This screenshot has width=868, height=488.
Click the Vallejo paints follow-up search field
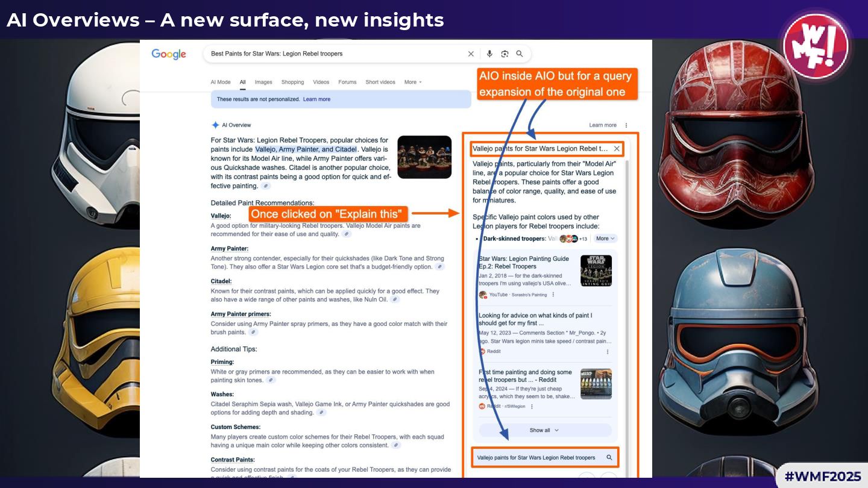[x=545, y=458]
